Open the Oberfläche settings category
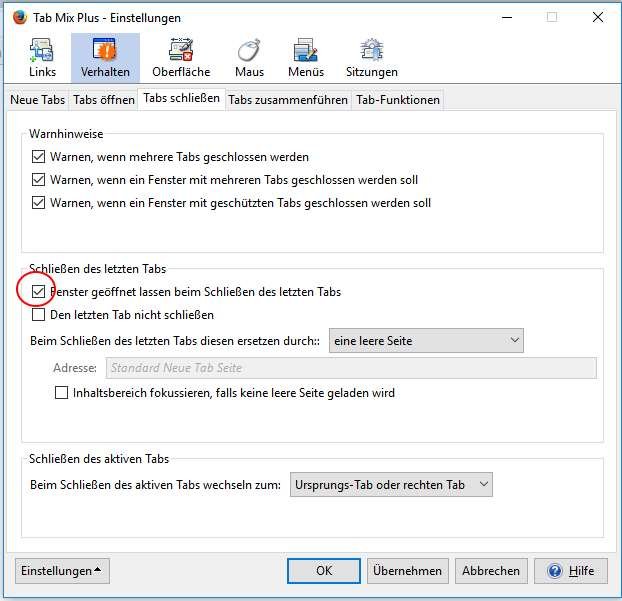Viewport: 622px width, 601px height. click(x=181, y=58)
